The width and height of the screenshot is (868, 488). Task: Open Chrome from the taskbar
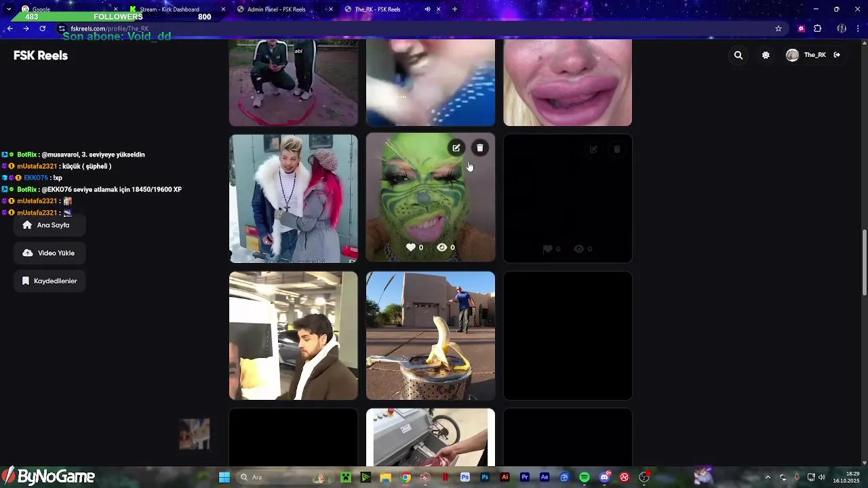point(406,477)
